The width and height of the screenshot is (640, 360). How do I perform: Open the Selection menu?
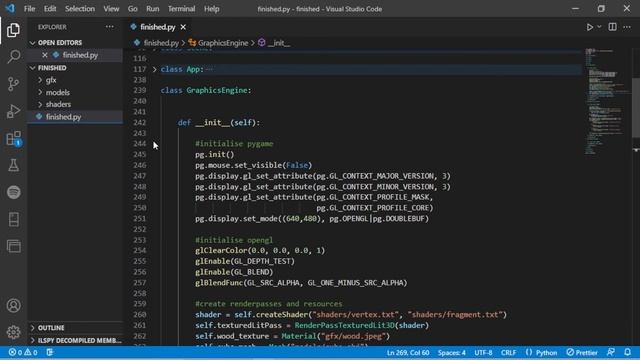(80, 9)
